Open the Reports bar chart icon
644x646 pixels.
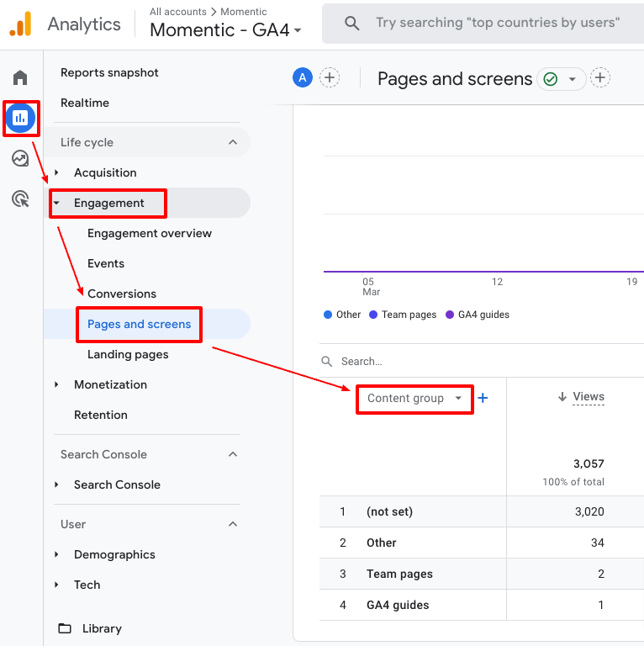coord(20,119)
